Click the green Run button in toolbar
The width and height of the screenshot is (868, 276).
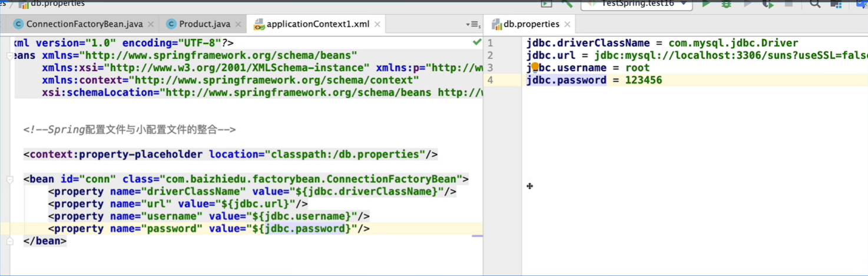tap(705, 4)
